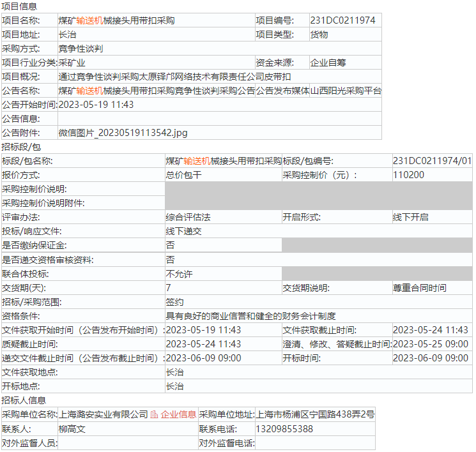
Task: Click consortium bidding value 不允许
Action: click(179, 274)
